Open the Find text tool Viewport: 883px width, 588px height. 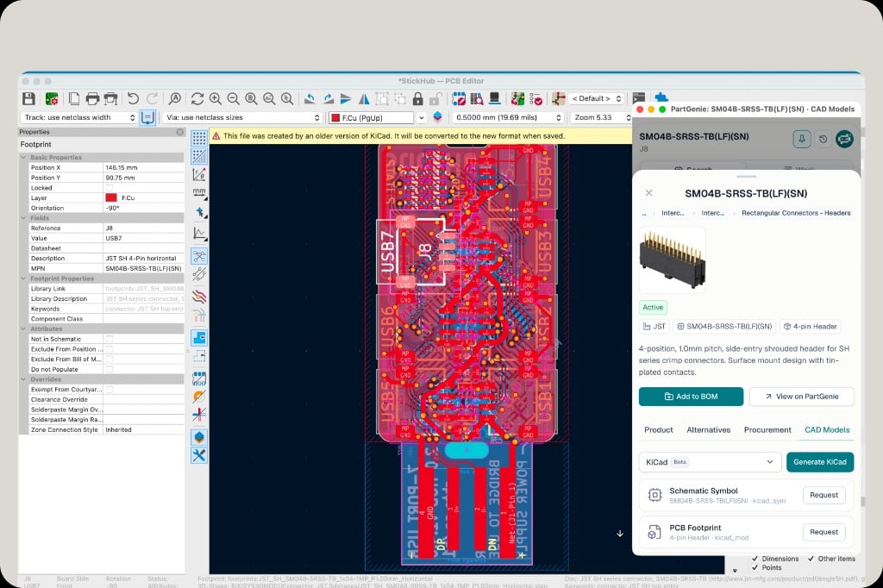[x=175, y=98]
